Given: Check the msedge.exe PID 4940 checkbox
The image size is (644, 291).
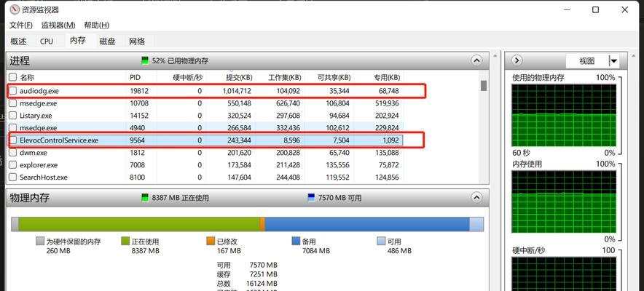Looking at the screenshot, I should (13, 128).
